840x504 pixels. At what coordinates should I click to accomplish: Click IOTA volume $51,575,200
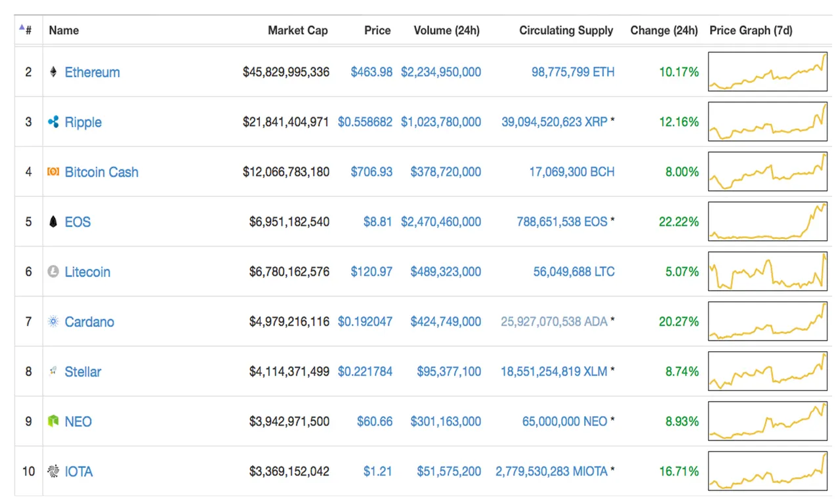pyautogui.click(x=450, y=471)
